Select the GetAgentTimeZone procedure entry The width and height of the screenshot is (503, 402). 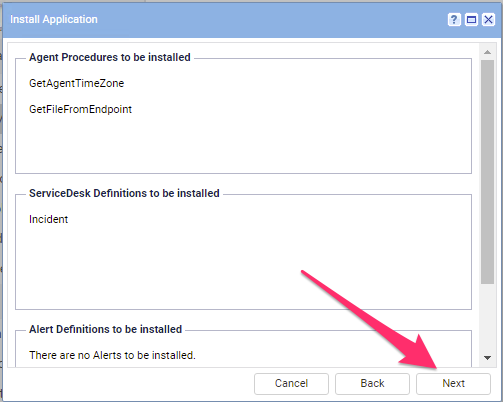tap(76, 83)
